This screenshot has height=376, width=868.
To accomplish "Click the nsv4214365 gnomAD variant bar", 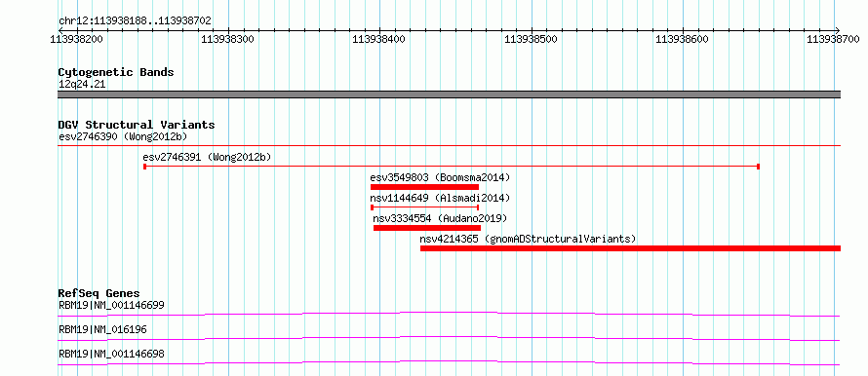I will click(630, 248).
